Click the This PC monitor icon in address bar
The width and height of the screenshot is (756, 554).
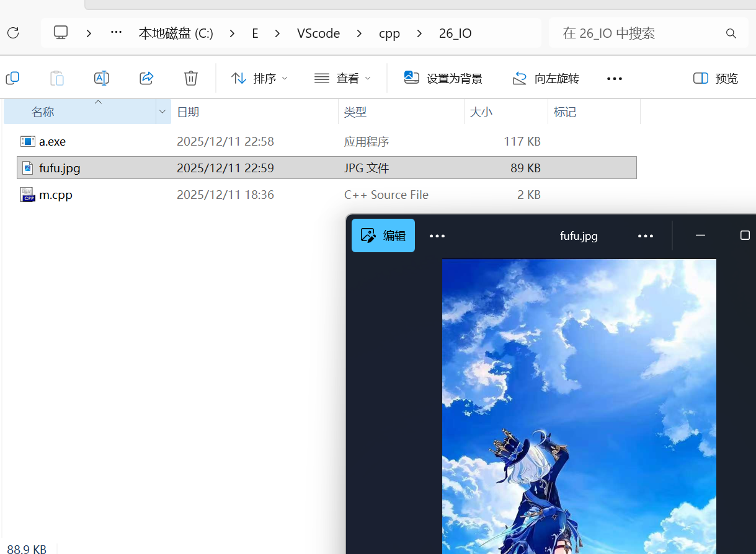point(60,33)
